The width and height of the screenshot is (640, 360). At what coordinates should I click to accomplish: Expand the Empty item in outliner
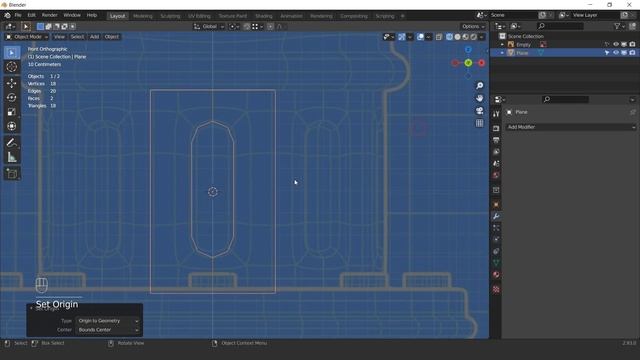coord(502,44)
